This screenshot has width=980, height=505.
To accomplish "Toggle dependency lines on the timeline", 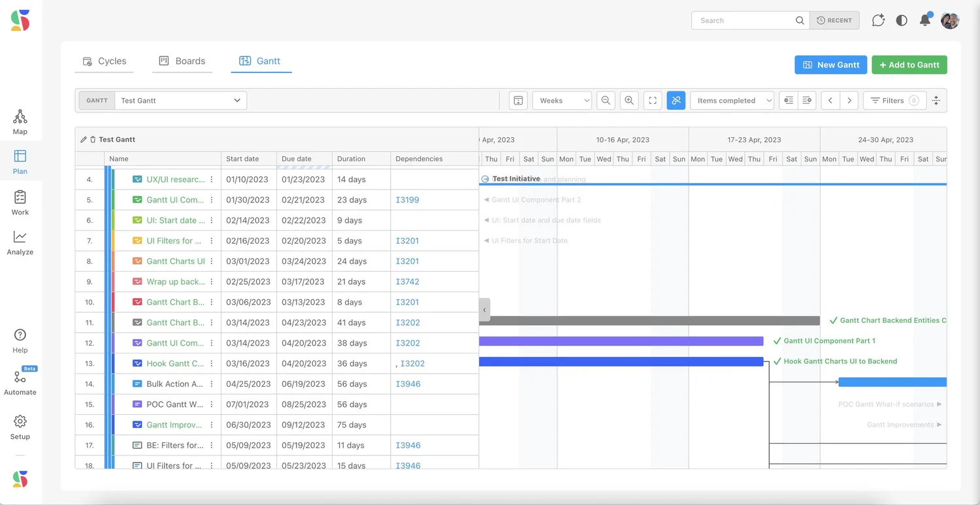I will 676,100.
